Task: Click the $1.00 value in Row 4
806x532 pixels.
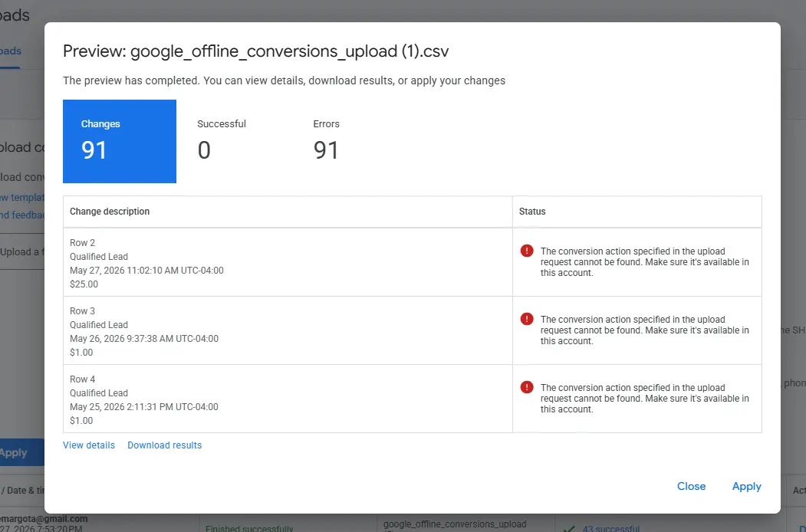Action: (81, 420)
